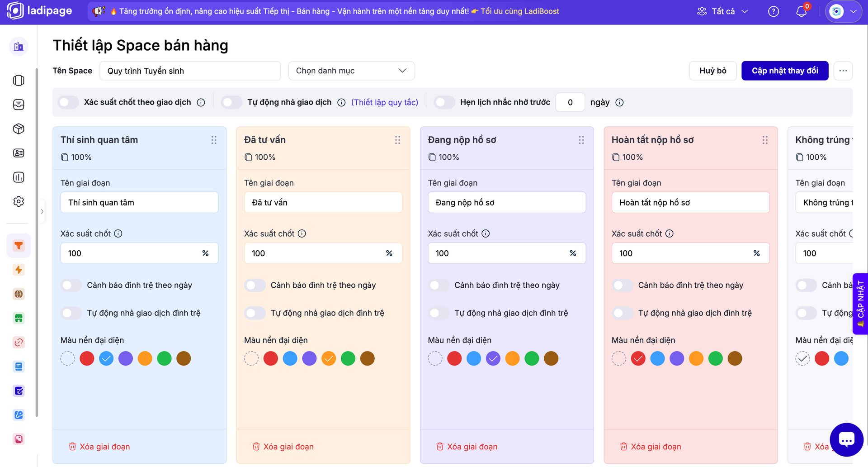Open the Chọn danh mục dropdown
Screen dimensions: 868x467
(351, 71)
